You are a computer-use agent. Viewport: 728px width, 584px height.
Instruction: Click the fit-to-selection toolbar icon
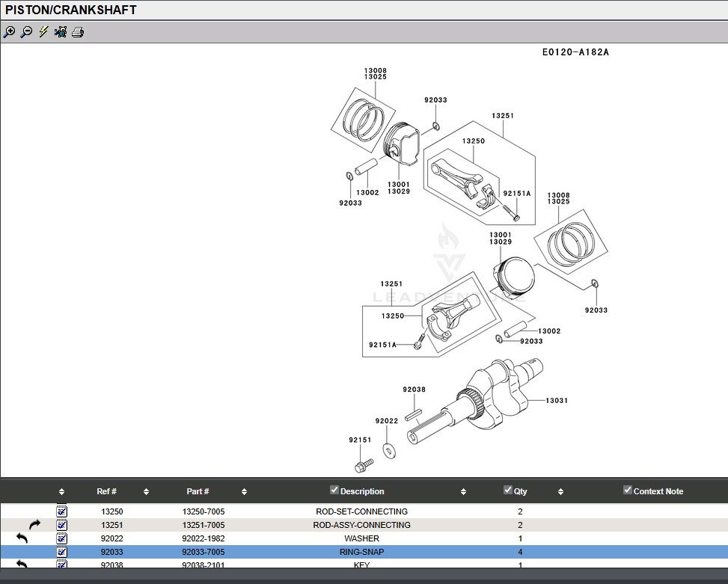click(61, 32)
